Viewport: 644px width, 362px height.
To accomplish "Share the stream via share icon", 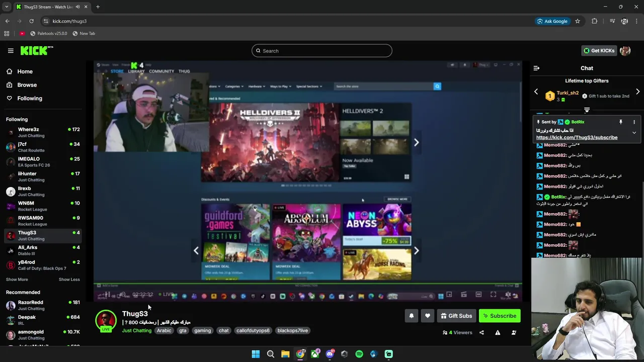I will (x=481, y=332).
